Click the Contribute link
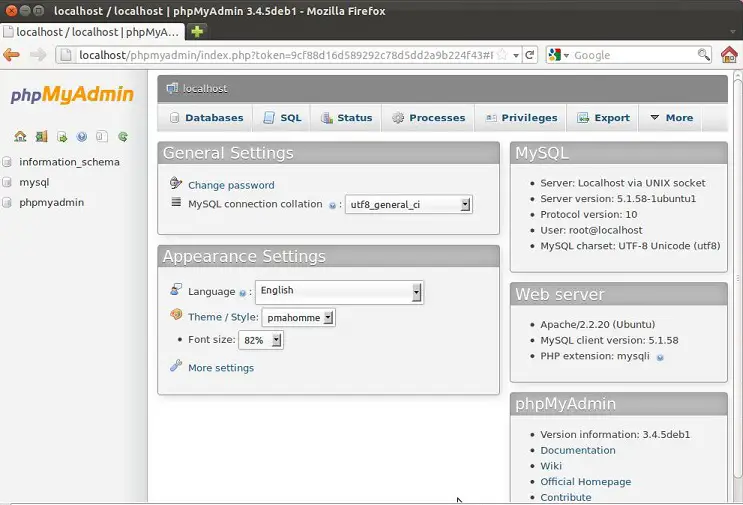 pos(566,497)
